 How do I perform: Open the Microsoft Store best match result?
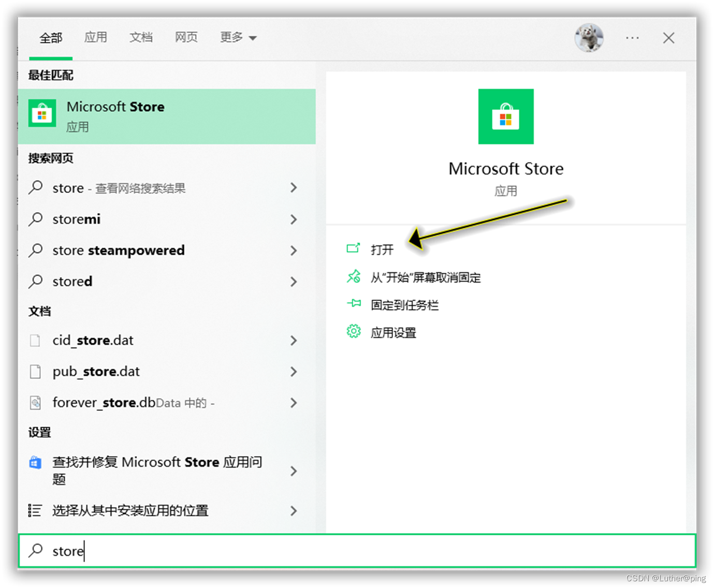click(167, 116)
